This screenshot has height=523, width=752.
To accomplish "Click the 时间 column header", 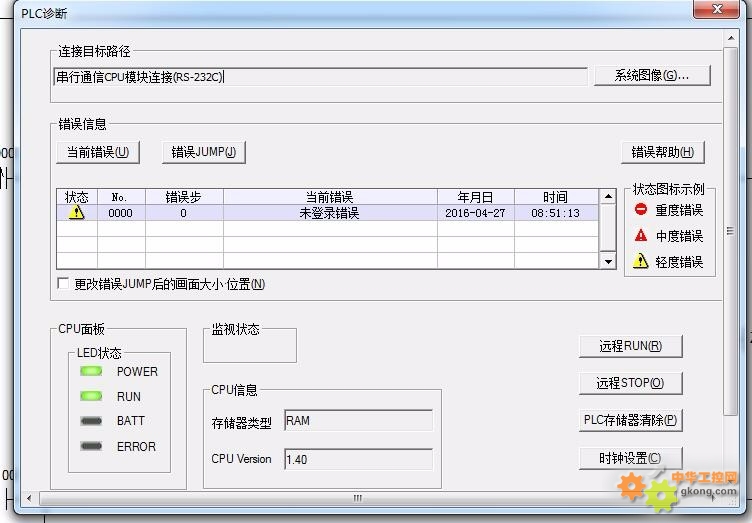I will point(556,197).
